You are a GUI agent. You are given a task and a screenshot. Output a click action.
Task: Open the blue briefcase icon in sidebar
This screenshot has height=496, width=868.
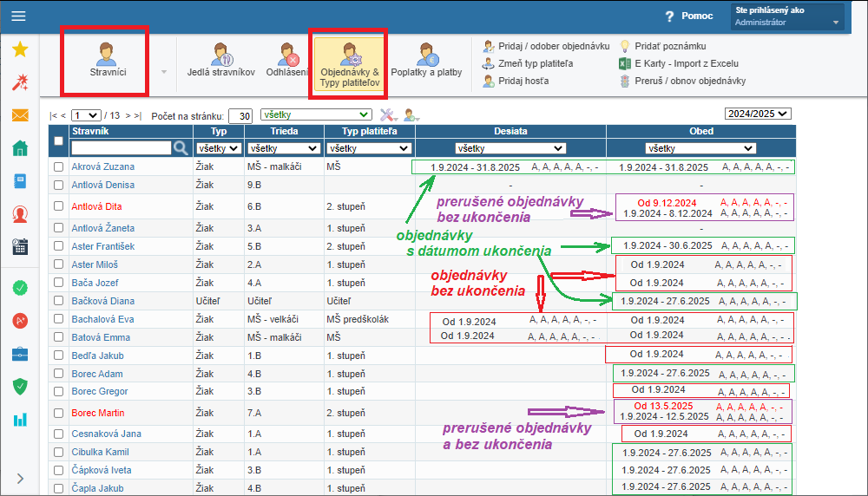[x=19, y=354]
